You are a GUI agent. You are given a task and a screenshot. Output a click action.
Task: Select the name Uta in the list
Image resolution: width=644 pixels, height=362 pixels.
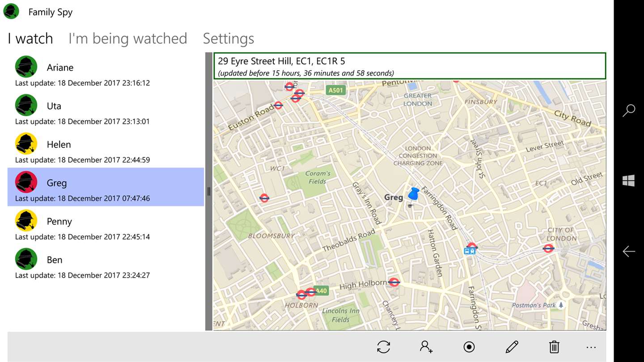[x=54, y=106]
